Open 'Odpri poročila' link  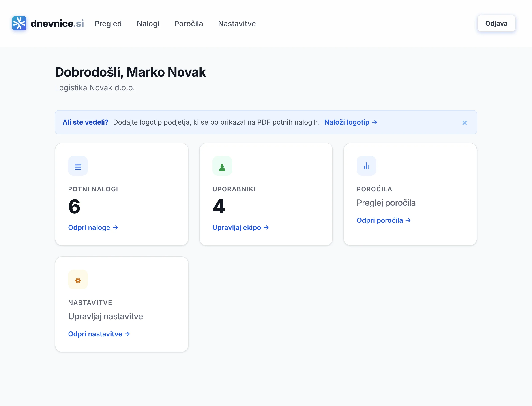coord(383,220)
